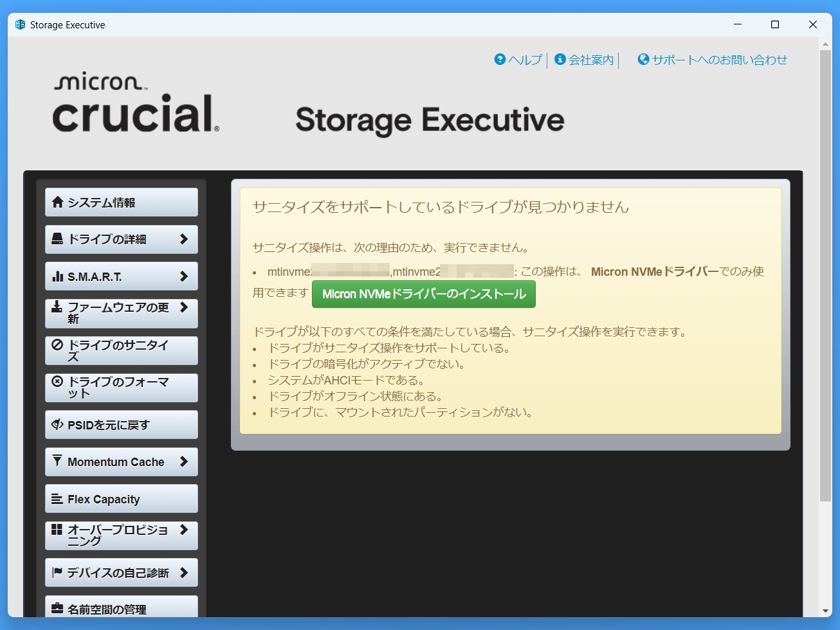Click the ban icon beside ドライブのサニタイズ

57,345
